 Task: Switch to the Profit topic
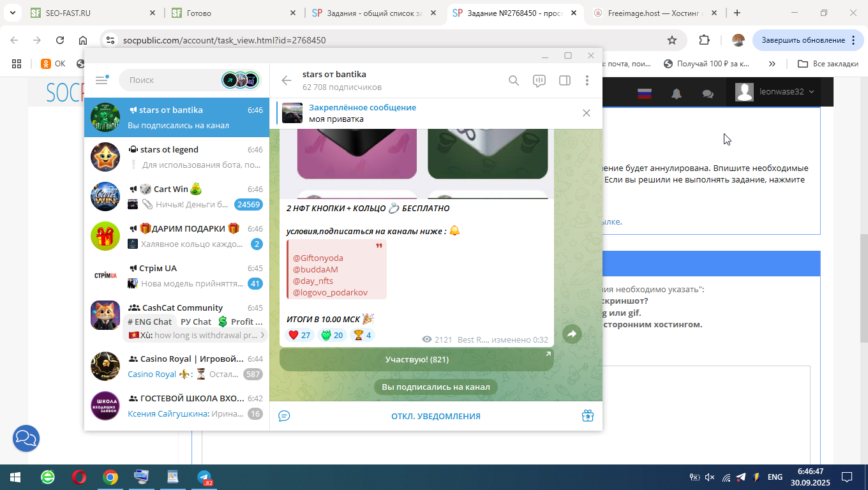point(241,322)
